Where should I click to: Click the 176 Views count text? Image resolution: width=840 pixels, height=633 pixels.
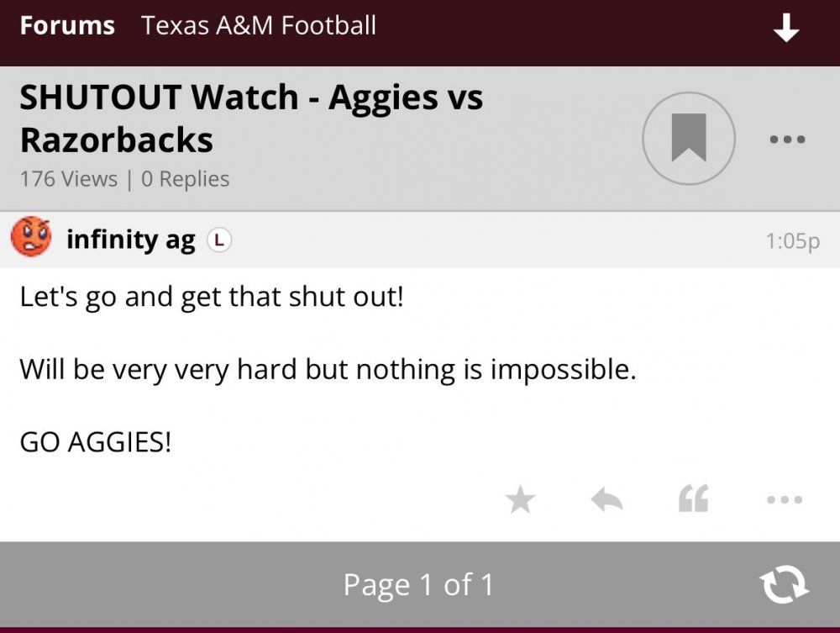69,179
